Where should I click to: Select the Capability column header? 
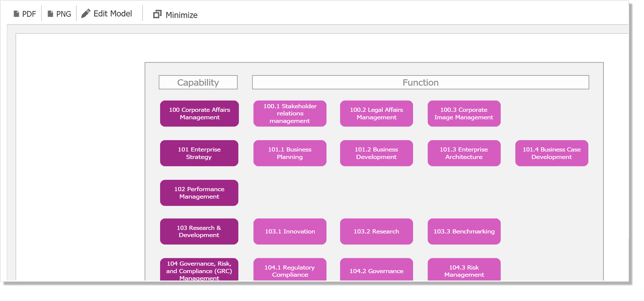coord(198,82)
